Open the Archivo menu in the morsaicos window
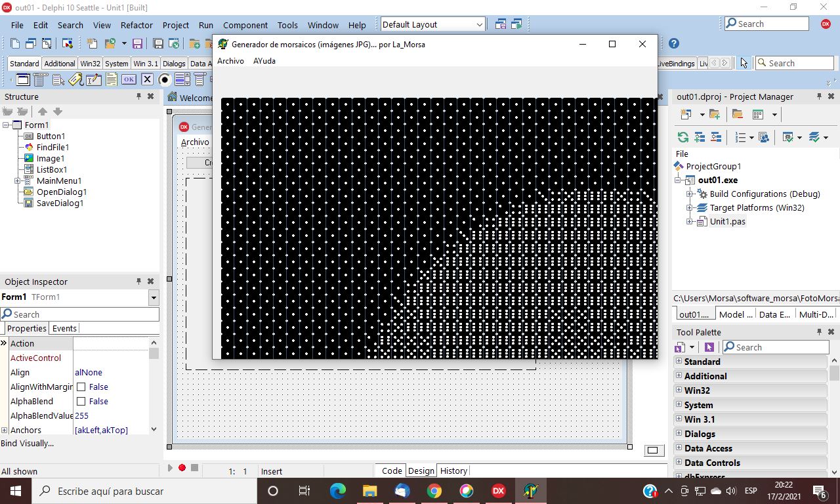 pos(230,61)
